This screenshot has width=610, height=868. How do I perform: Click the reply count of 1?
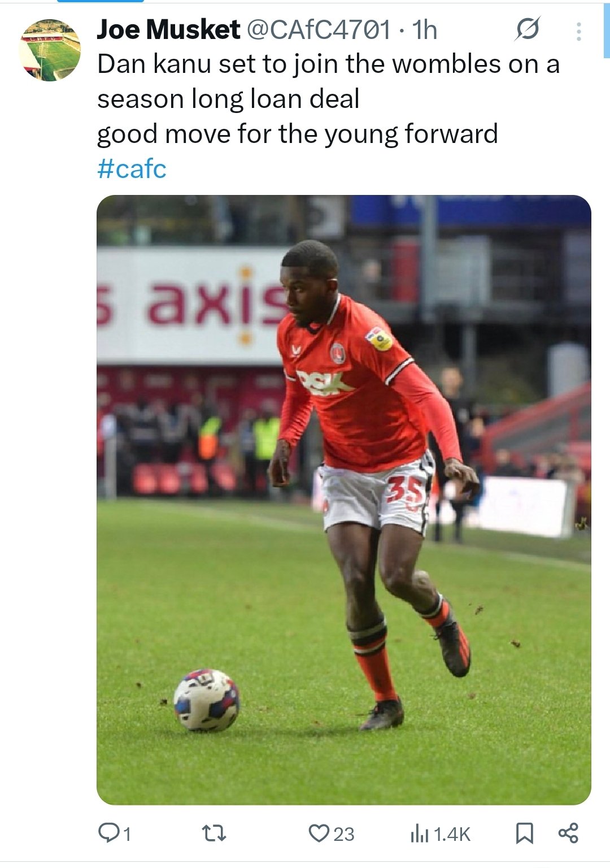point(127,834)
